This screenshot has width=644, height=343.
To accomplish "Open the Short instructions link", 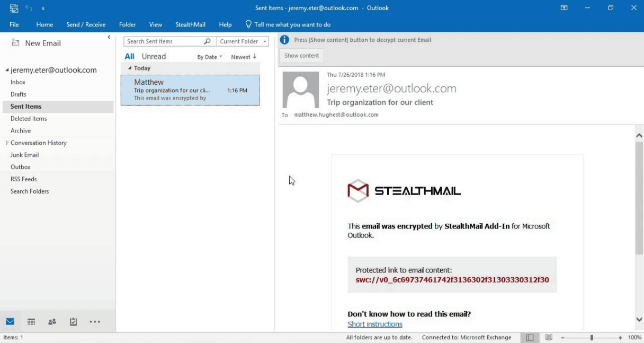I will point(375,324).
